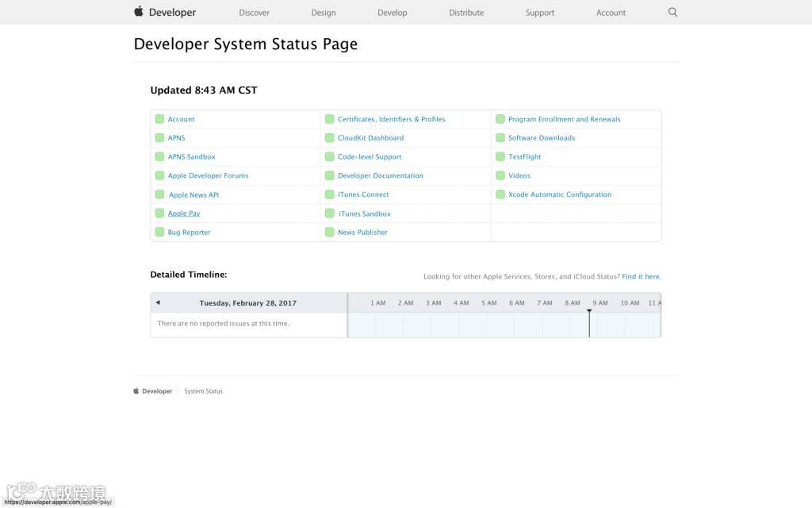
Task: Open Certificates, Identifiers & Profiles link
Action: tap(391, 119)
